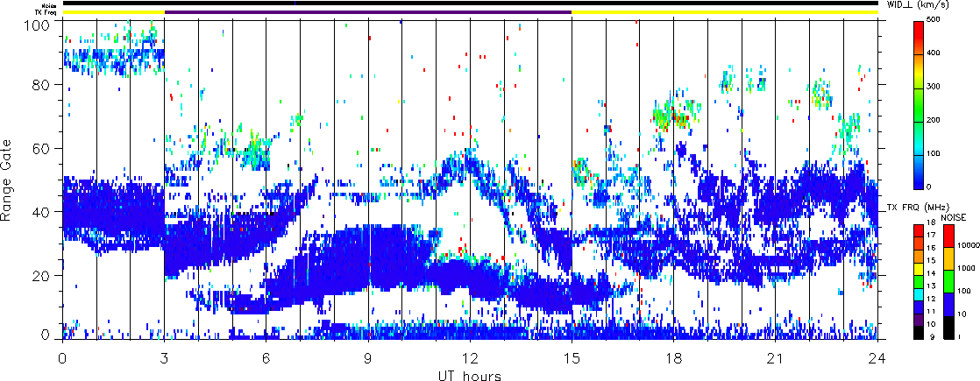The height and width of the screenshot is (381, 980).
Task: Click the Range Gate tick label 20
Action: tap(42, 275)
